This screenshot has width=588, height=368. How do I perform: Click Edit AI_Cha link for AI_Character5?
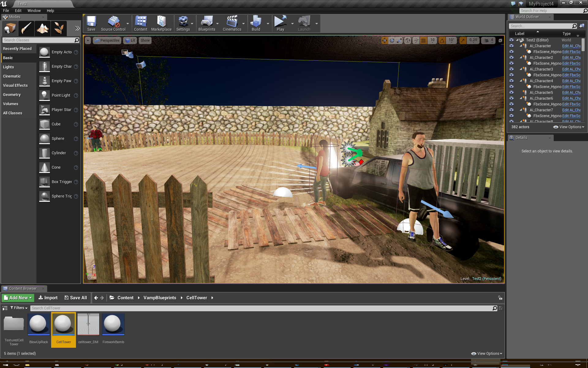click(x=571, y=93)
